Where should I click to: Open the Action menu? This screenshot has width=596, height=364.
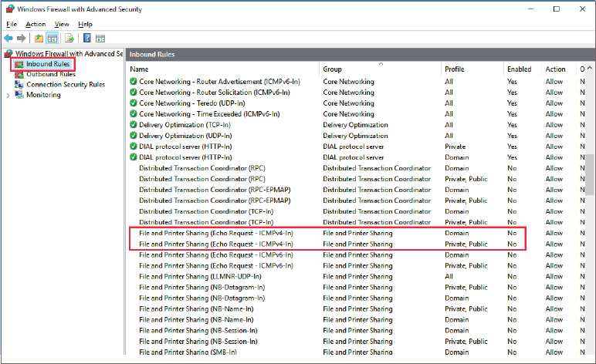(36, 24)
